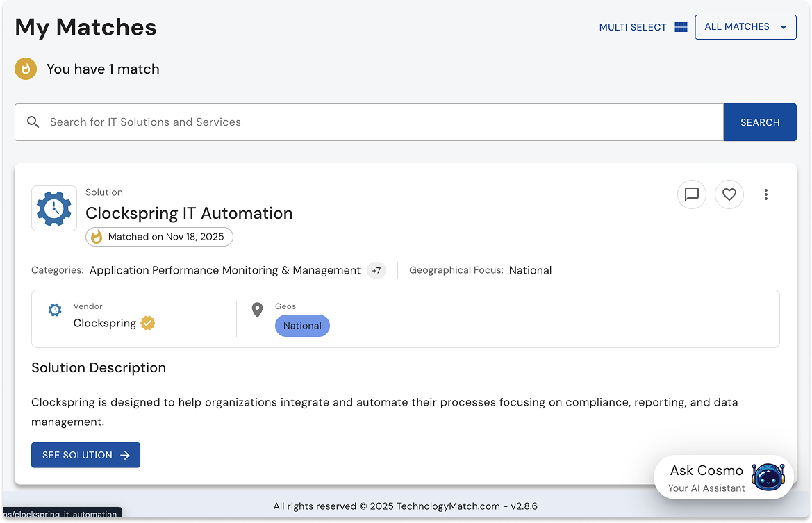Open the All Matches dropdown

coord(745,27)
